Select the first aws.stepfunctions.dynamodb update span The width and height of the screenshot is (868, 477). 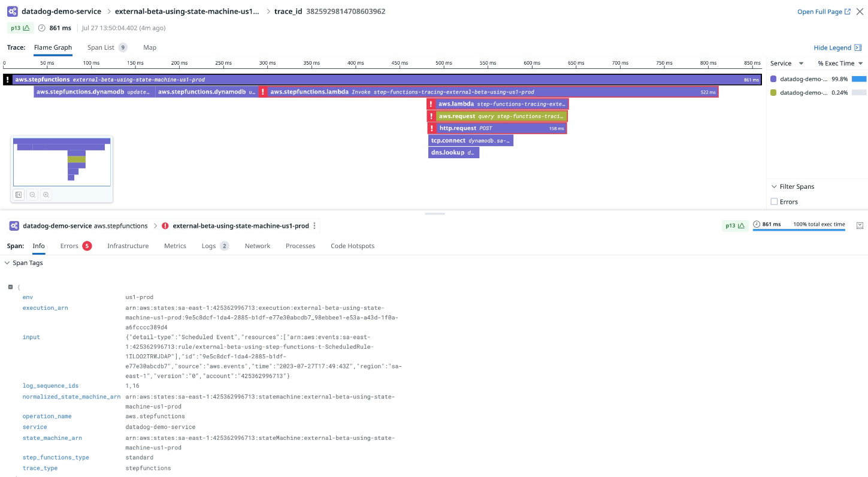pyautogui.click(x=94, y=92)
